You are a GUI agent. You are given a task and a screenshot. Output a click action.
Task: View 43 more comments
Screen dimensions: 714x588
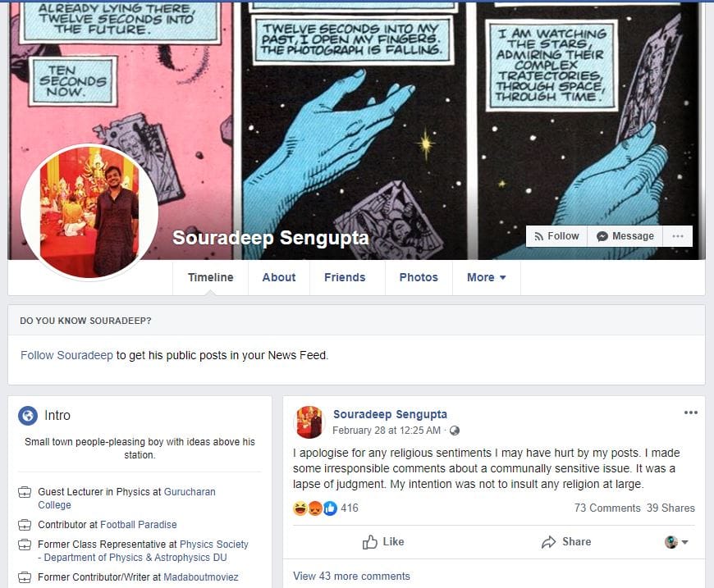click(351, 577)
